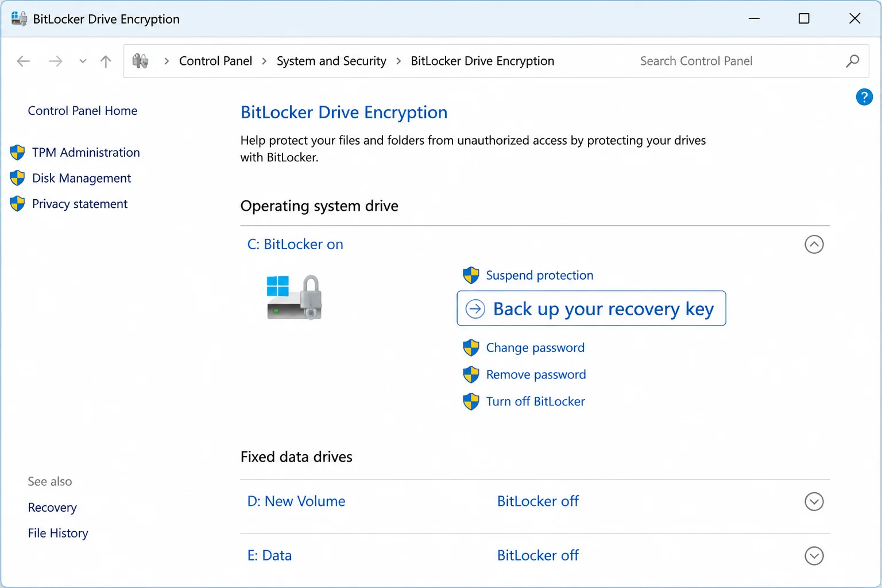Go back with the back arrow
This screenshot has width=882, height=588.
[24, 61]
